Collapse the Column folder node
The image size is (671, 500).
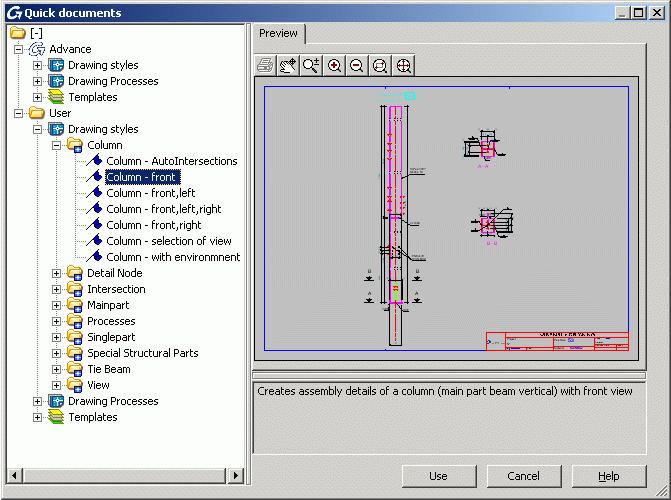click(56, 146)
